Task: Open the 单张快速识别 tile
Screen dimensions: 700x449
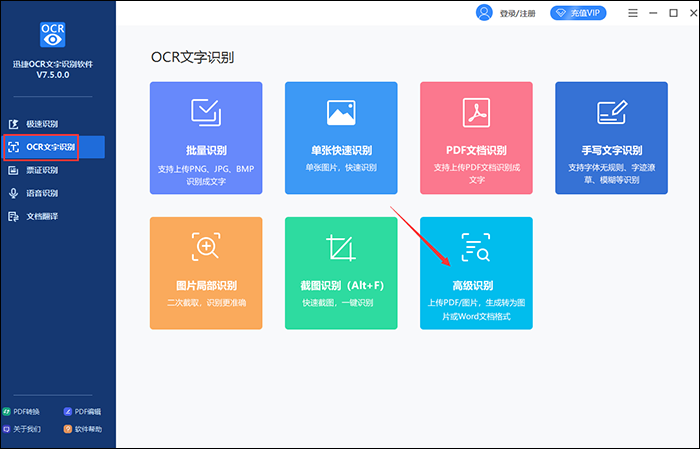Action: (x=341, y=138)
